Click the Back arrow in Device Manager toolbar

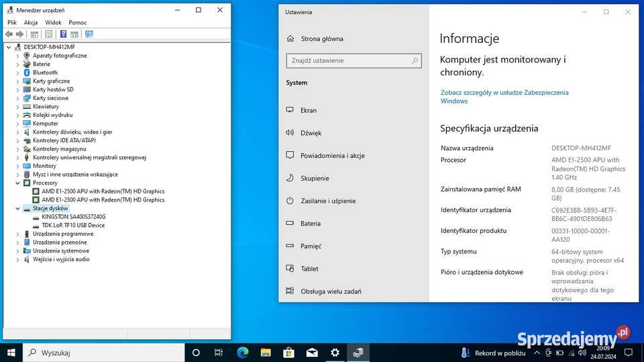(9, 34)
